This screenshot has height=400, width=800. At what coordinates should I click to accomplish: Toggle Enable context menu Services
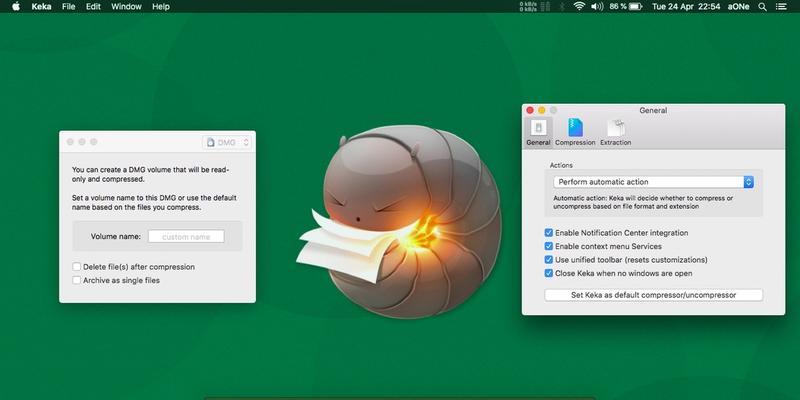click(549, 246)
